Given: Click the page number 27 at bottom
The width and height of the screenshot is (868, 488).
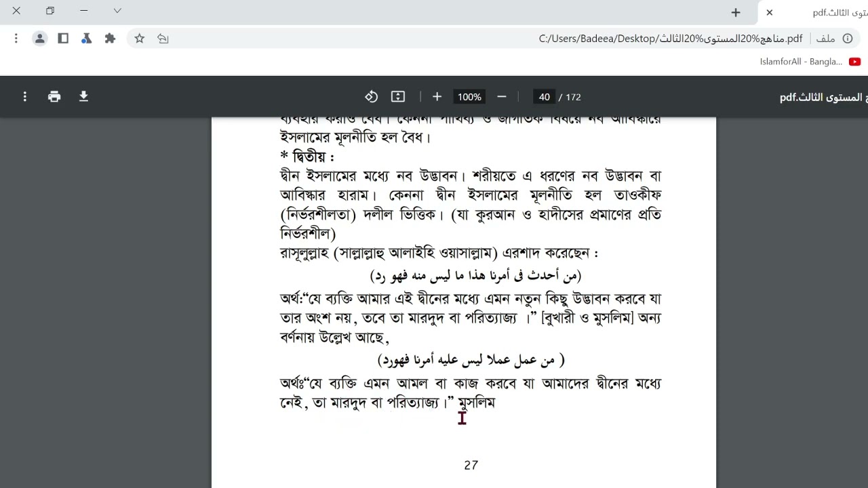Looking at the screenshot, I should (471, 465).
